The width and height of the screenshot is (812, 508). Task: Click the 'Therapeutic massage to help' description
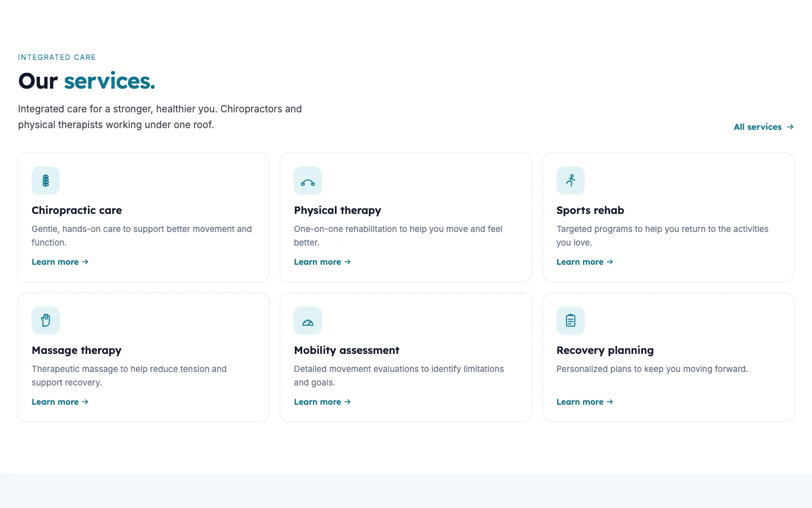129,376
